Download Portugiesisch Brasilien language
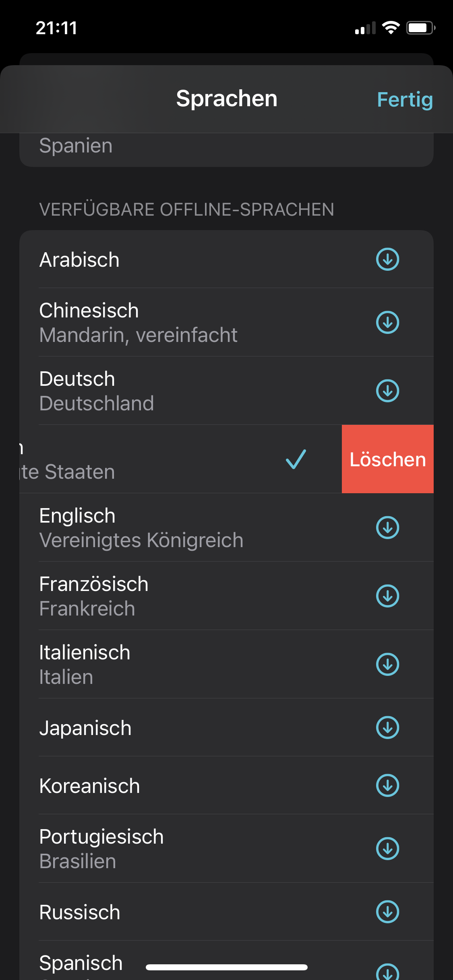 387,848
